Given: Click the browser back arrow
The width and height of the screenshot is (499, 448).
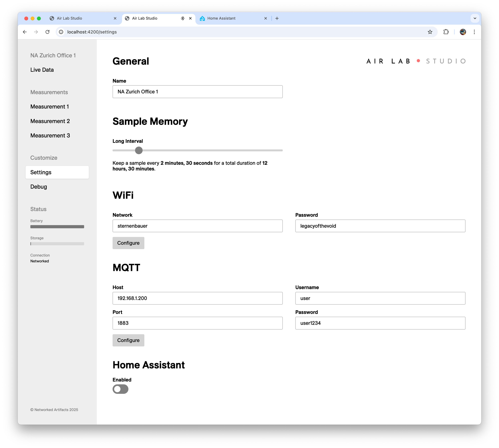Looking at the screenshot, I should 25,32.
